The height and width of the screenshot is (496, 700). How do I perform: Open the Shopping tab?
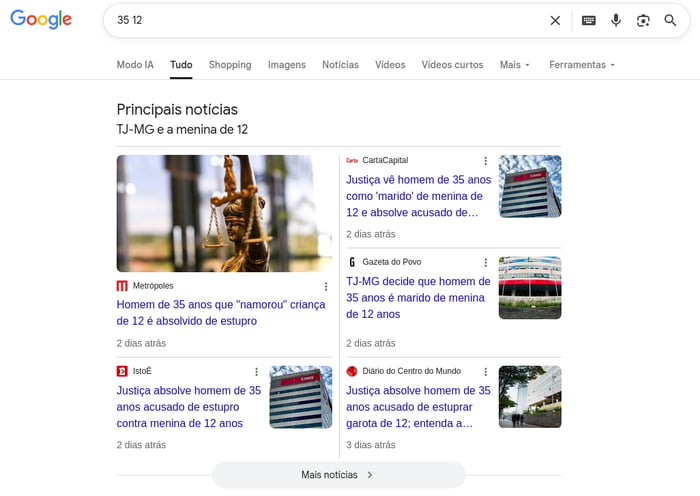(x=230, y=65)
